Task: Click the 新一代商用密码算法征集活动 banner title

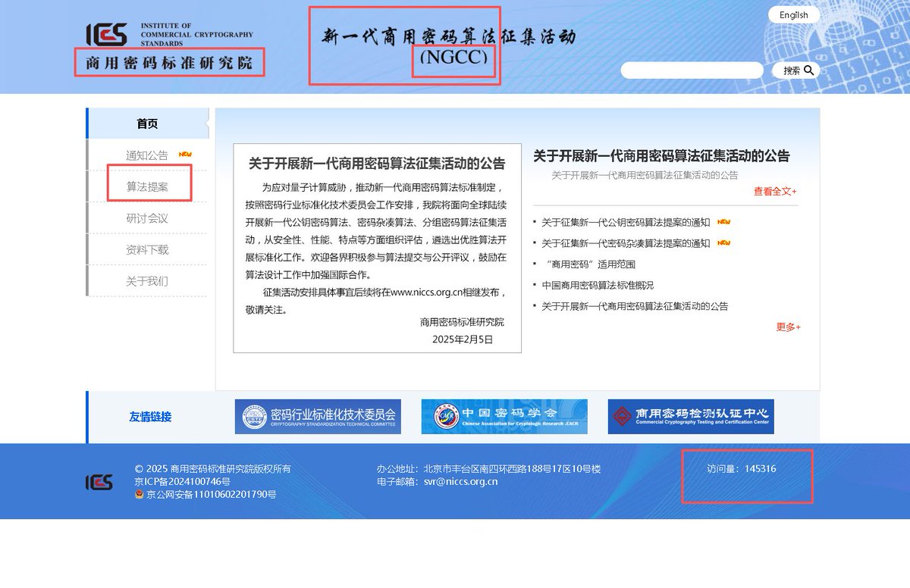Action: 449,36
